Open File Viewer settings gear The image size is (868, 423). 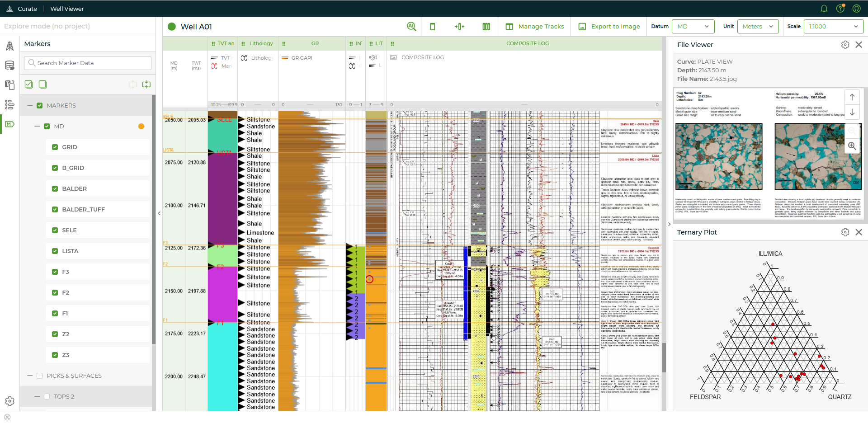(845, 45)
